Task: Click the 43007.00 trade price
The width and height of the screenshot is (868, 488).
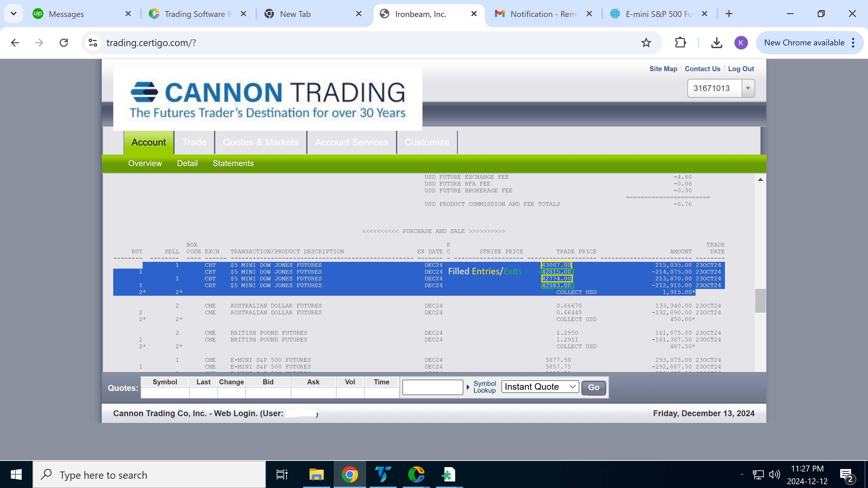Action: click(x=556, y=265)
